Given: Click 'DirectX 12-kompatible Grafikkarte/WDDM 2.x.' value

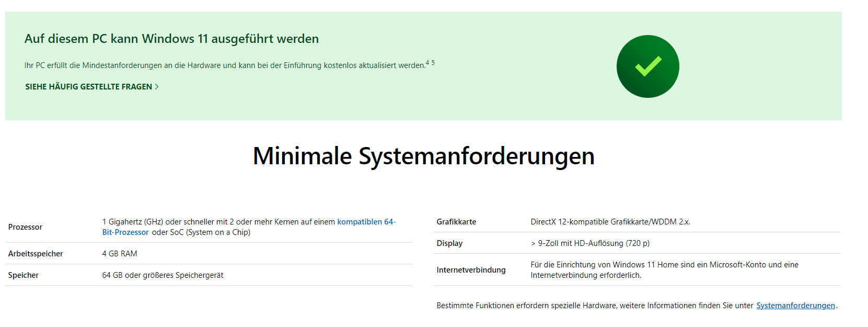Looking at the screenshot, I should coord(610,222).
